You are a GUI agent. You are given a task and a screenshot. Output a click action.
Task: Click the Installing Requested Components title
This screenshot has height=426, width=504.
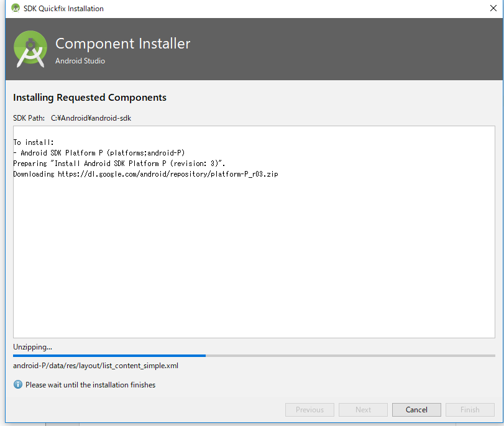pyautogui.click(x=89, y=98)
